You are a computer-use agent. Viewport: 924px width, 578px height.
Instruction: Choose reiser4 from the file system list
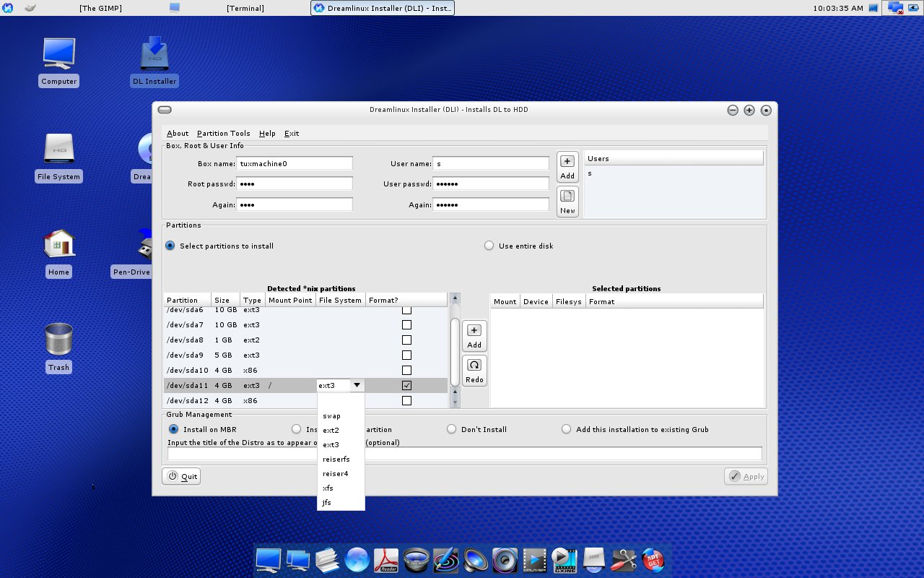tap(341, 474)
